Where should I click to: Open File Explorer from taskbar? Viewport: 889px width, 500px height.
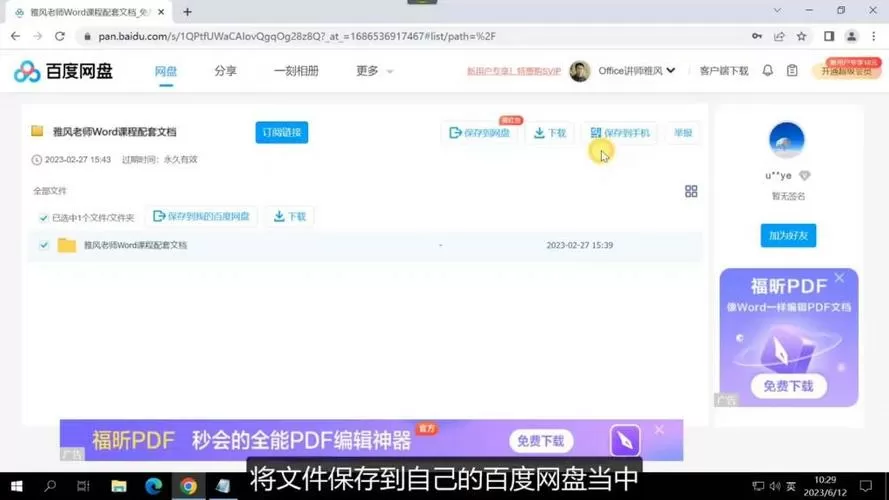point(118,486)
